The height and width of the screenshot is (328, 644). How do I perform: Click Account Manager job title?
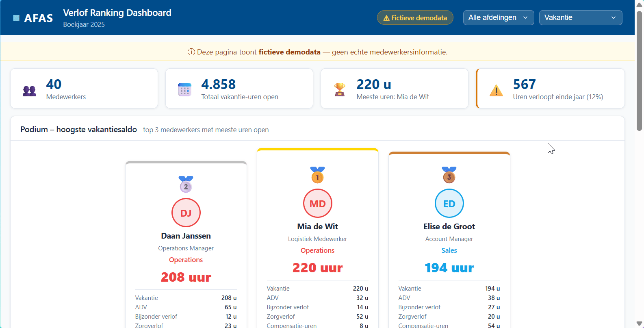pos(449,239)
